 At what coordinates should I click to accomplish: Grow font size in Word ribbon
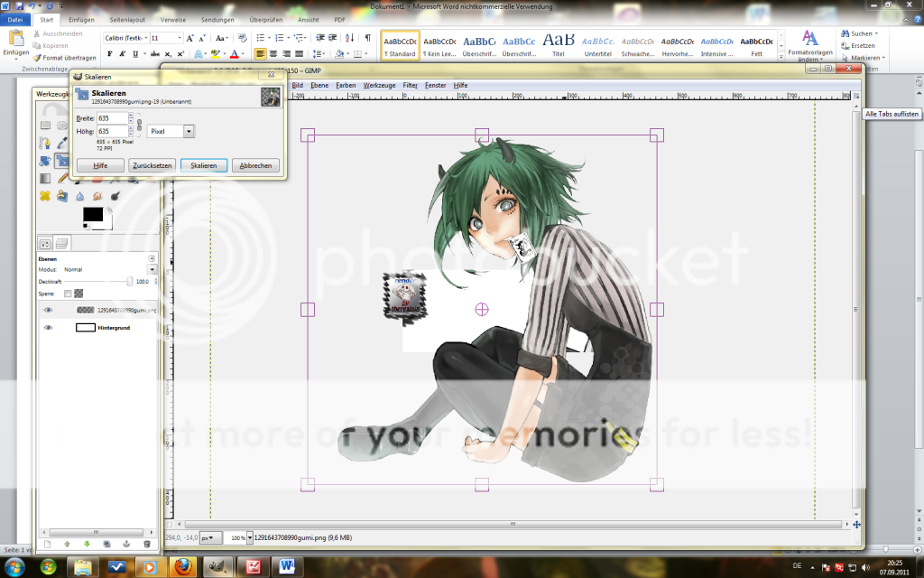(x=189, y=38)
